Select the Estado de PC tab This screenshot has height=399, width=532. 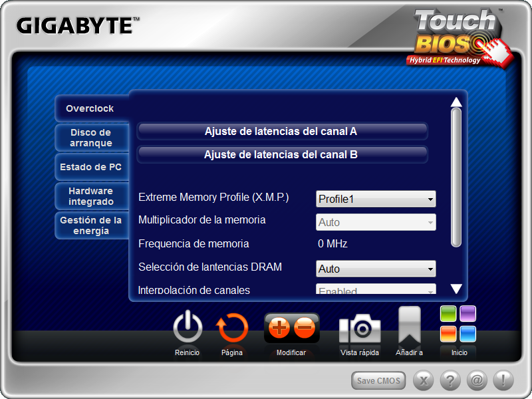click(x=91, y=167)
